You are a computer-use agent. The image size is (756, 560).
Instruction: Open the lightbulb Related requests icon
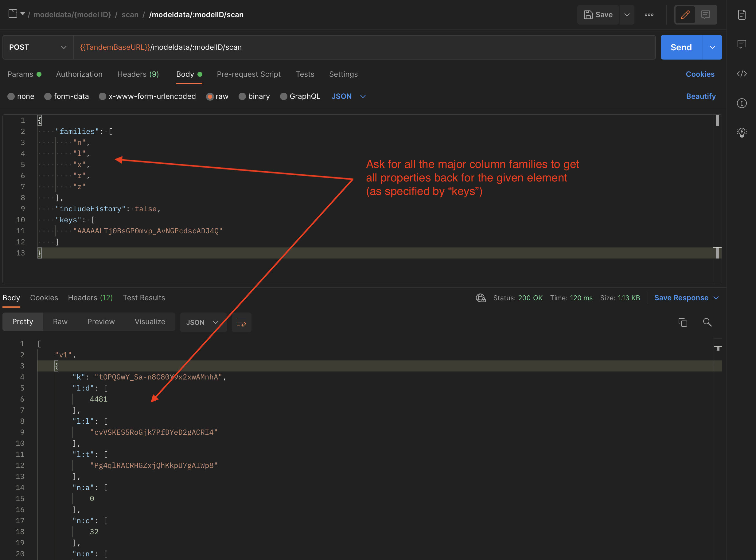point(742,132)
